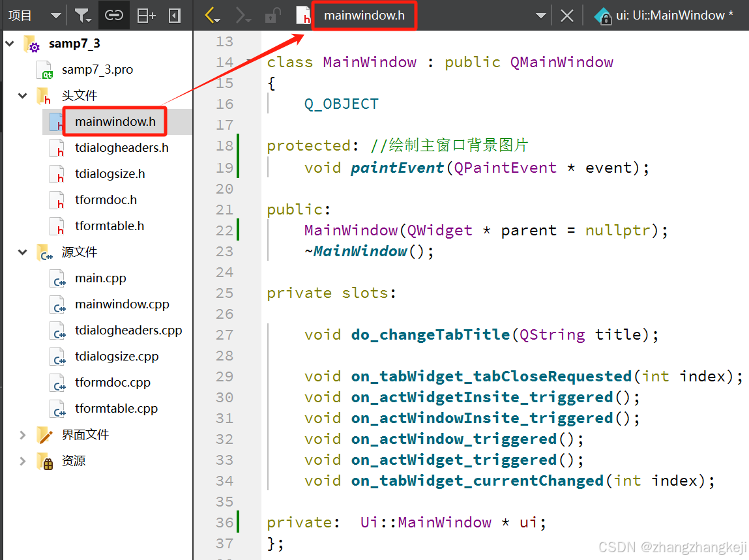Click the 头文件 folder icon

[x=44, y=96]
